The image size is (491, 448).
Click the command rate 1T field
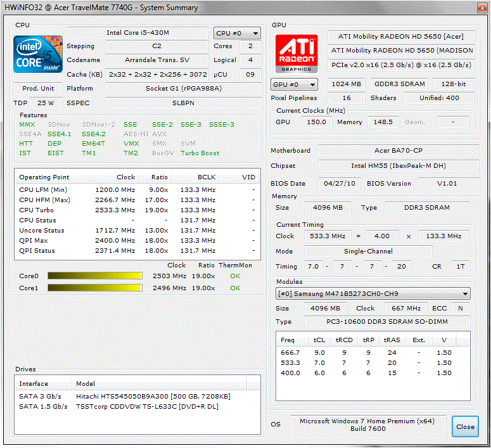461,267
